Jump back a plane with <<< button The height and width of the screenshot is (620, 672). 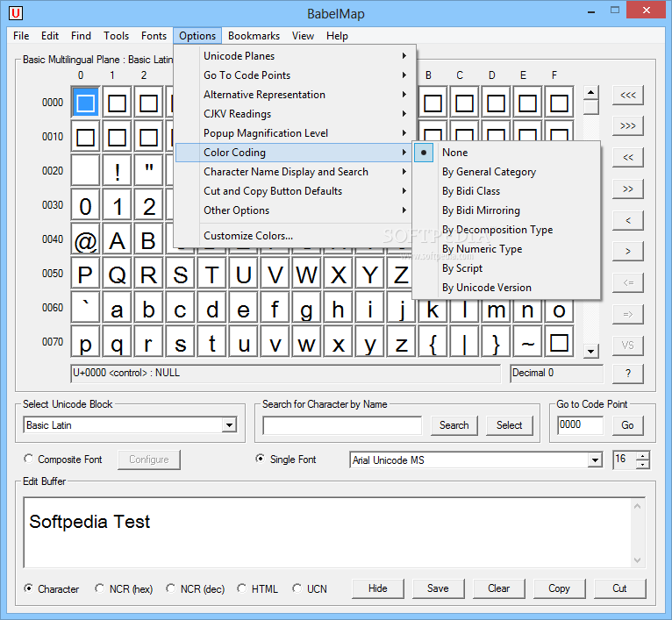click(628, 95)
